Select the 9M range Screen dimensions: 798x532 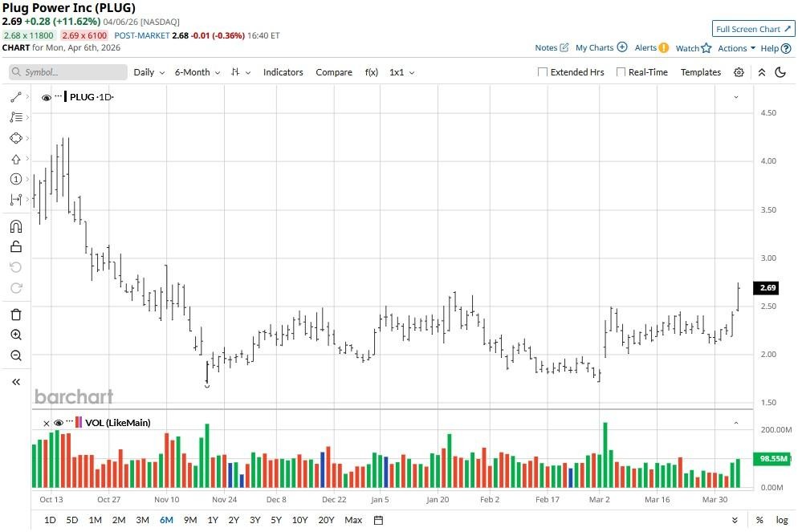tap(190, 520)
